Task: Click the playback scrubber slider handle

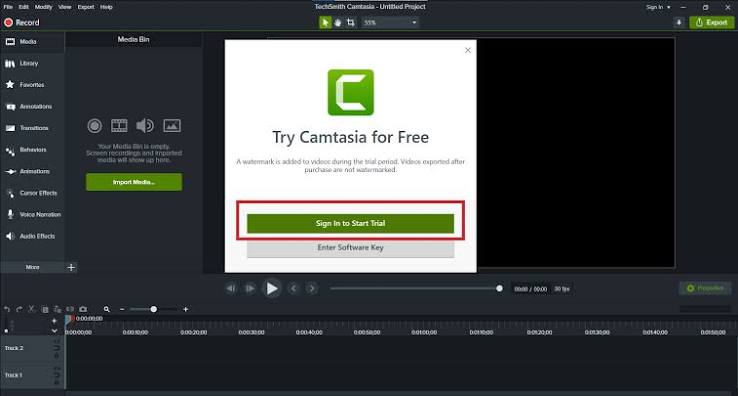Action: click(499, 289)
